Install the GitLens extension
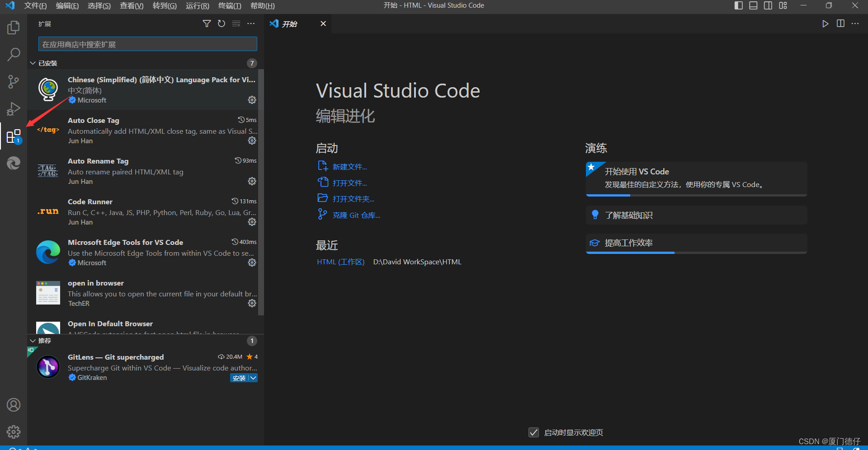The image size is (868, 450). [x=239, y=378]
